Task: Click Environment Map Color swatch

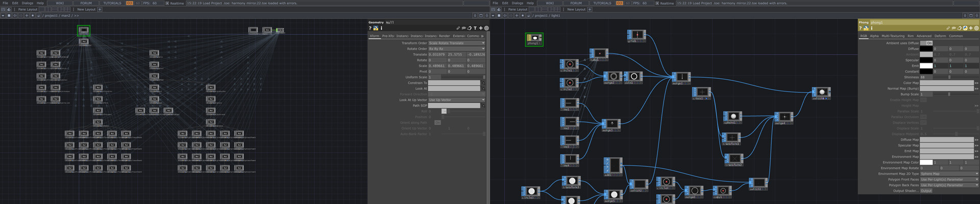Action: [926, 163]
